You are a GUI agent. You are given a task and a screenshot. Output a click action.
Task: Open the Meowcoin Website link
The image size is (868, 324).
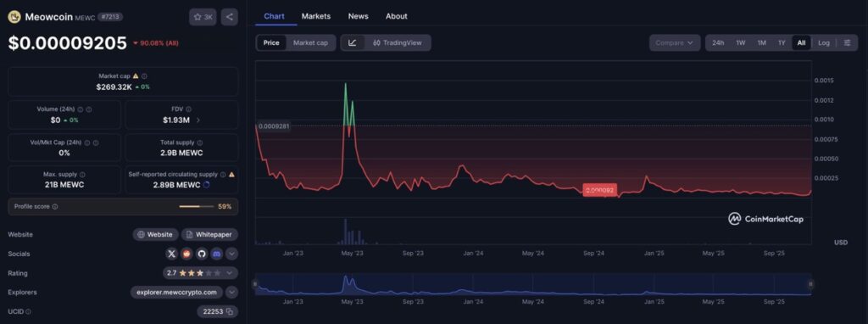tap(156, 234)
